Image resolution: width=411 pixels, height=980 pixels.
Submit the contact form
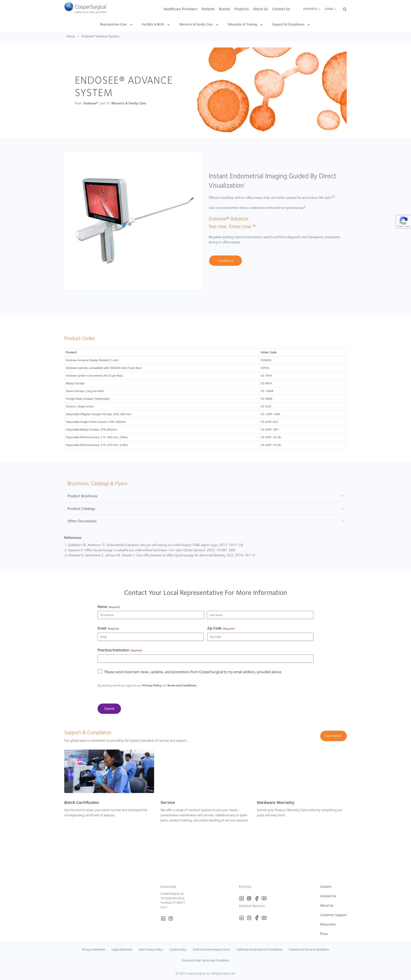pos(109,708)
